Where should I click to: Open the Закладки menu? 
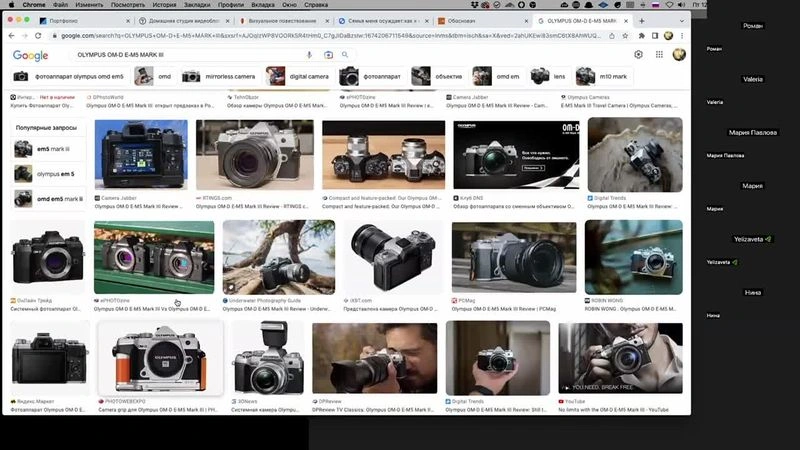(197, 5)
